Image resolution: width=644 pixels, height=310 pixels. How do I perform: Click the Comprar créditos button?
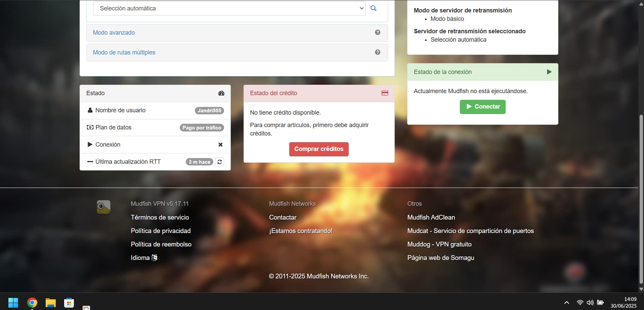click(x=319, y=149)
